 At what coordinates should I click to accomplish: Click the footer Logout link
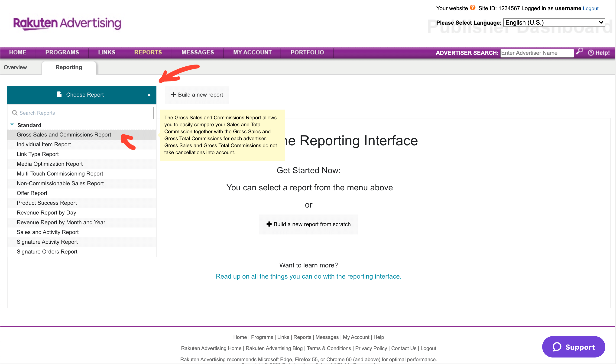pos(428,348)
